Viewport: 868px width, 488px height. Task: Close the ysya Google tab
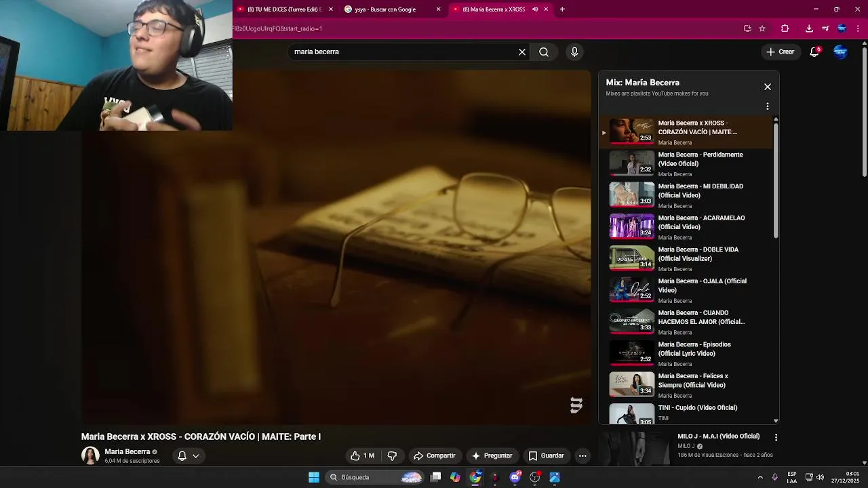(x=438, y=9)
